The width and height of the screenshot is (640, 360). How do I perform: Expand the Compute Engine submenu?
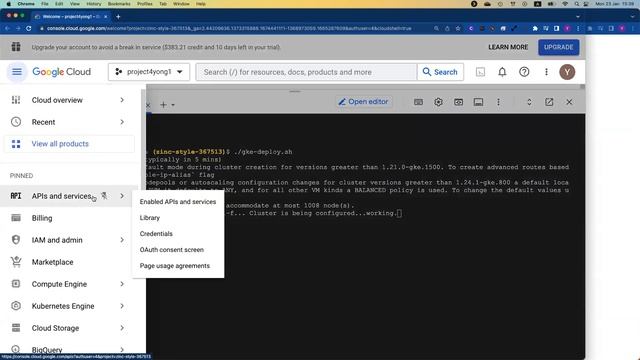(122, 284)
